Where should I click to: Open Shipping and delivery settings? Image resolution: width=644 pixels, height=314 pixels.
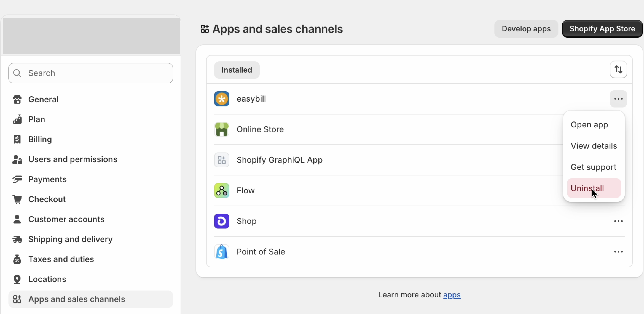pyautogui.click(x=91, y=239)
